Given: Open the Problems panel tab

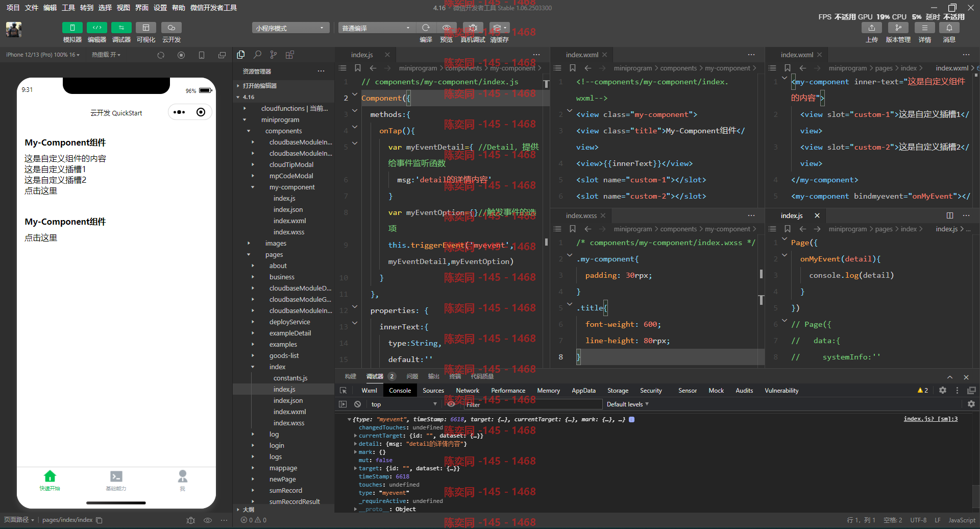Looking at the screenshot, I should (412, 376).
